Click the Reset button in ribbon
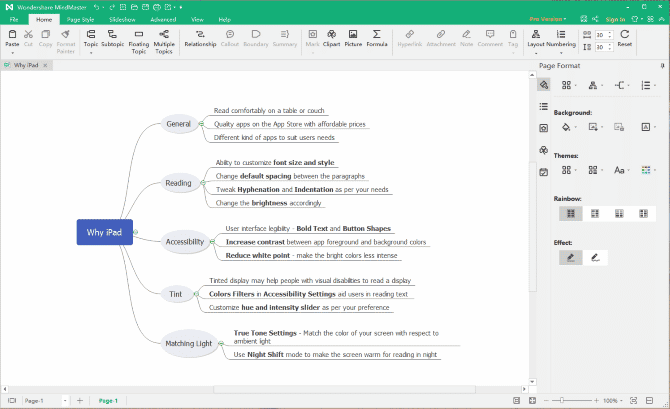The height and width of the screenshot is (409, 670). [x=624, y=38]
